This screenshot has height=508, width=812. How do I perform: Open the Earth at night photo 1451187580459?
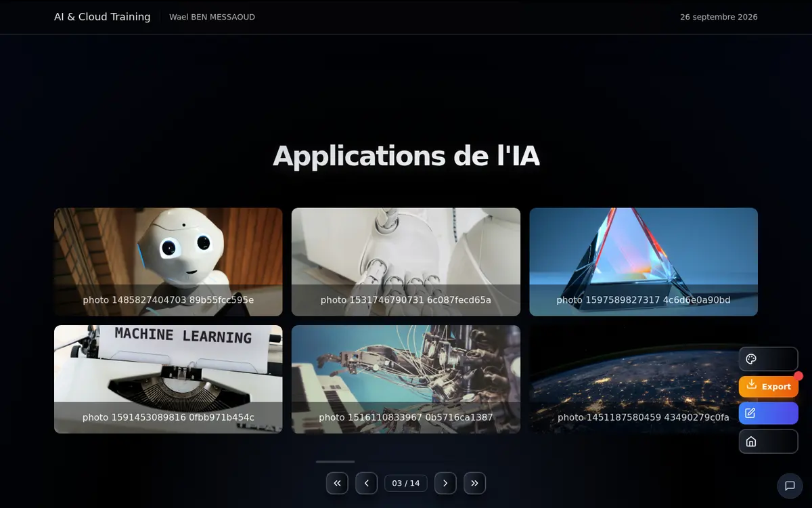click(644, 379)
